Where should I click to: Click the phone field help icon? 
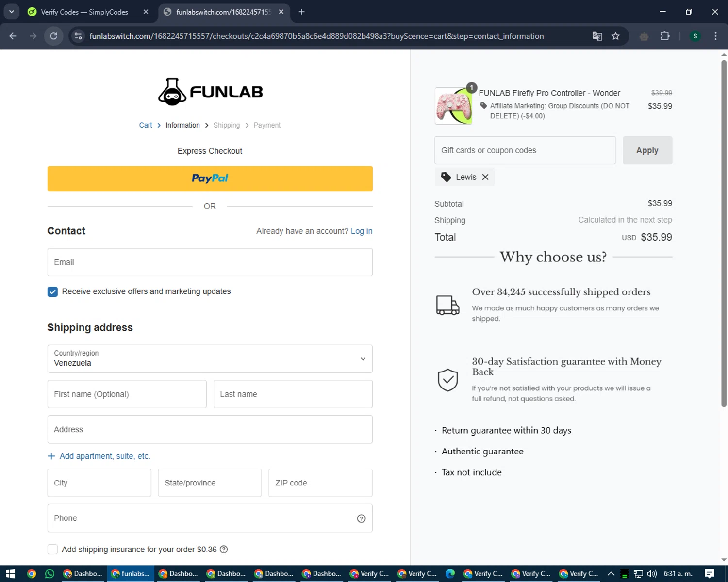point(361,518)
